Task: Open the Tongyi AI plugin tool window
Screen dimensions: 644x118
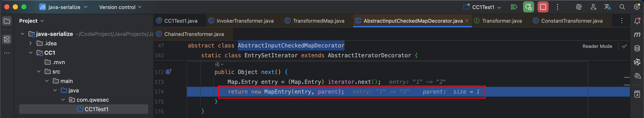Action: click(637, 62)
